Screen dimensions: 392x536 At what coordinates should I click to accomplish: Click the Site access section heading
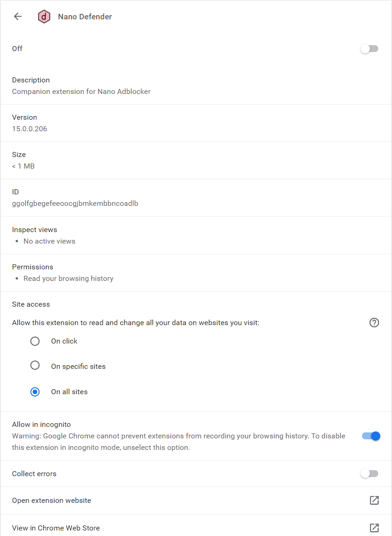(31, 304)
